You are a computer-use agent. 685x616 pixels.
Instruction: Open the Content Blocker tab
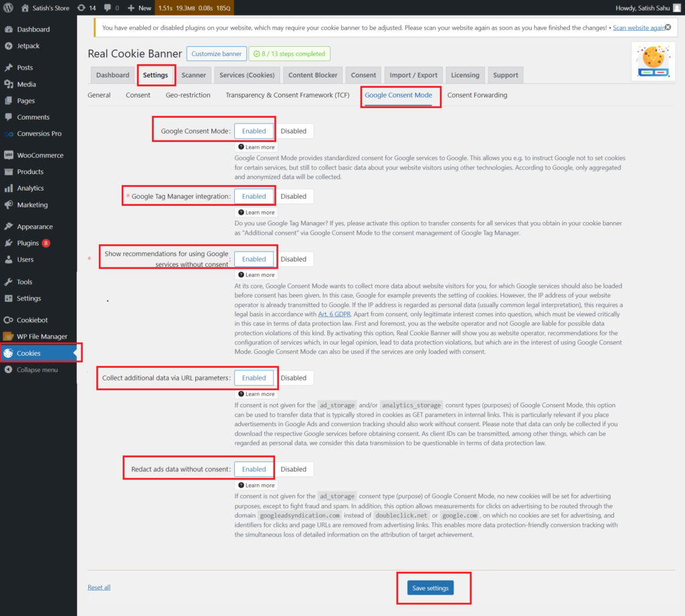(313, 75)
